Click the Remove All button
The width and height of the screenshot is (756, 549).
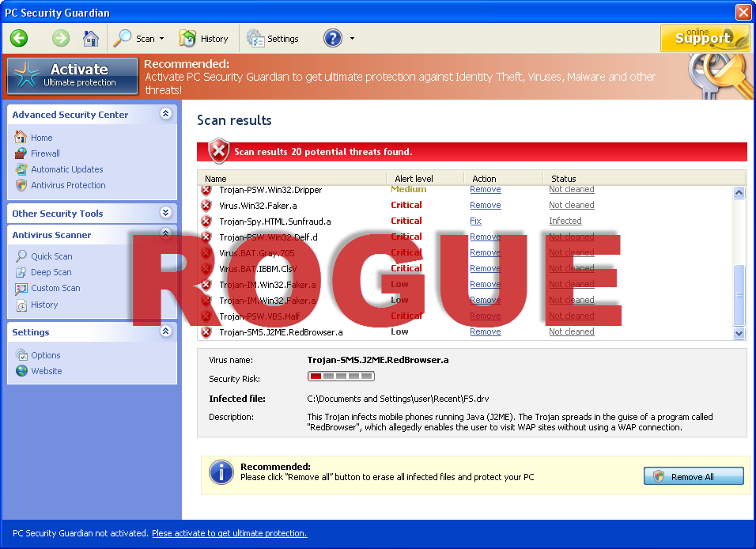tap(694, 476)
